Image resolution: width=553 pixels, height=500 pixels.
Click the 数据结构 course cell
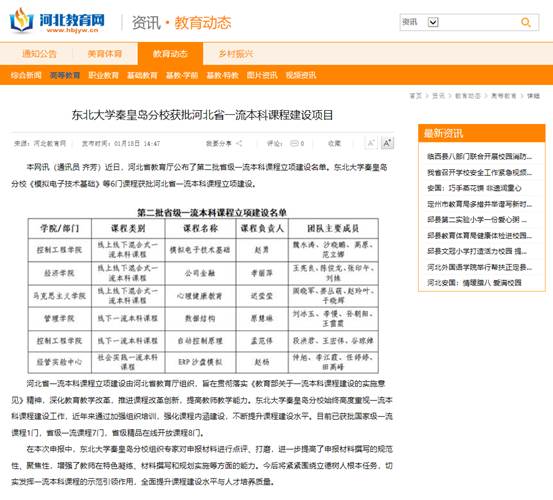point(200,319)
